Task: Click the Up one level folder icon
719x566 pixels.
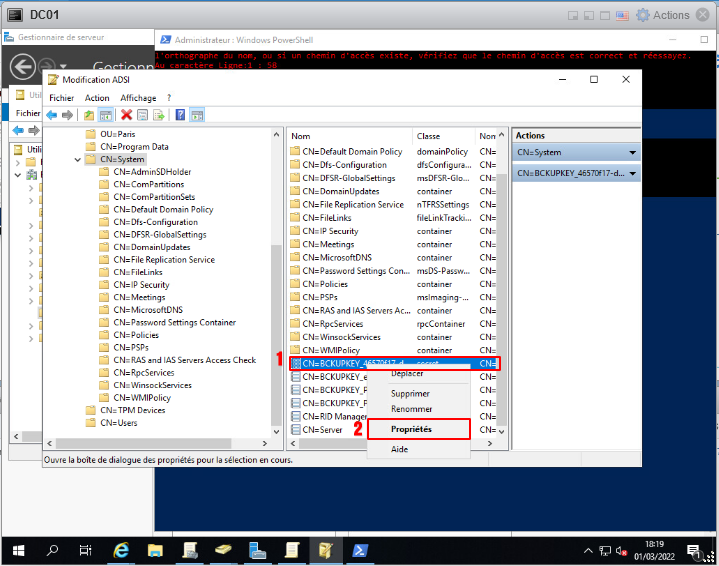Action: click(x=90, y=115)
